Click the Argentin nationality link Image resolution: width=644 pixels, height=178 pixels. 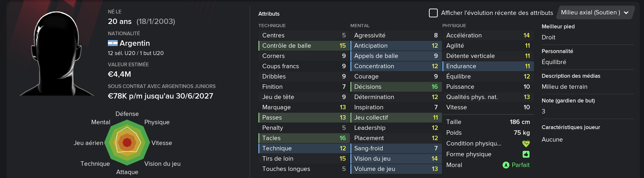click(135, 43)
